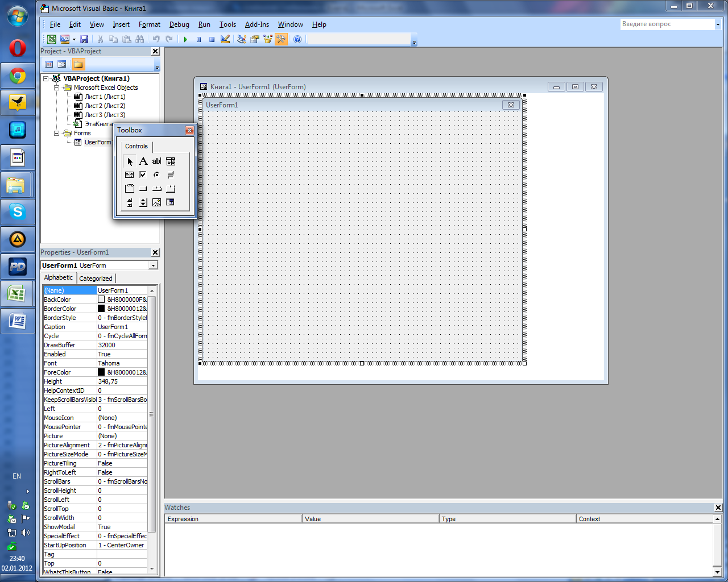
Task: Select the Image control in the Toolbox
Action: tap(156, 202)
